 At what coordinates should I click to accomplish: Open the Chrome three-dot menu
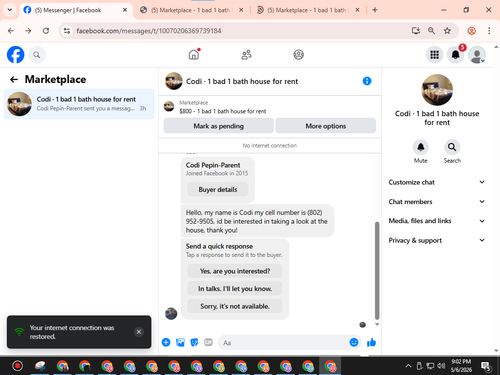tap(489, 31)
